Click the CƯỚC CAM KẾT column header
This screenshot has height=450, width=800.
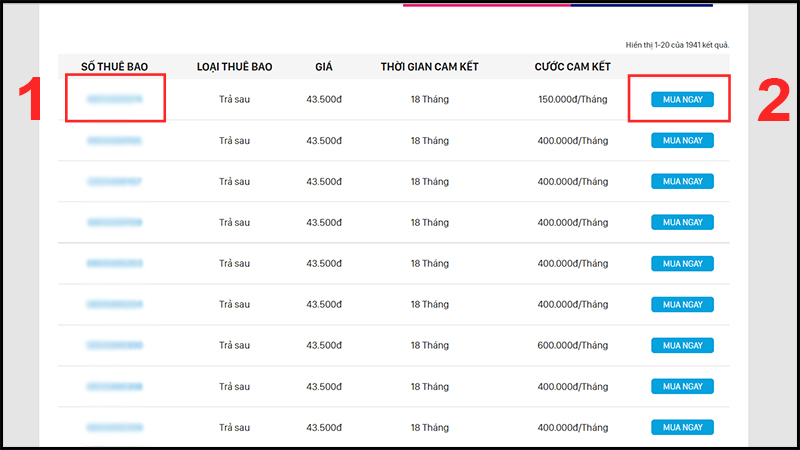pos(572,67)
